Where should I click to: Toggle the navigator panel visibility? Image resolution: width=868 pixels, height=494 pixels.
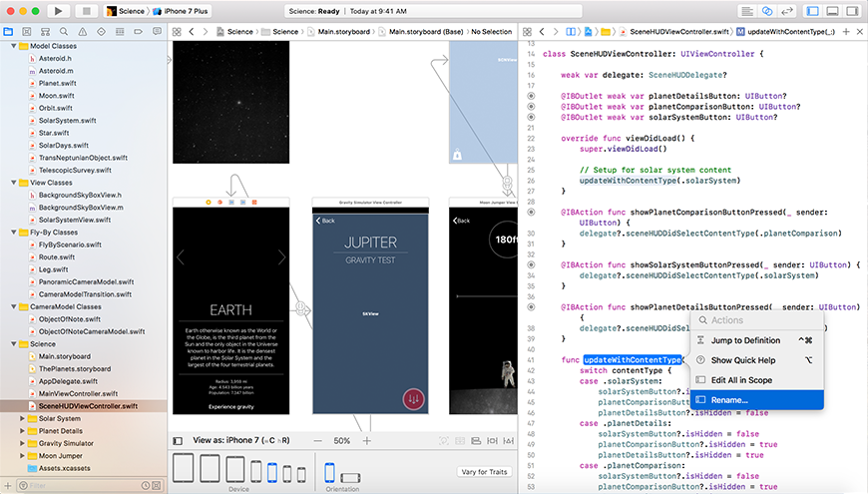(812, 11)
